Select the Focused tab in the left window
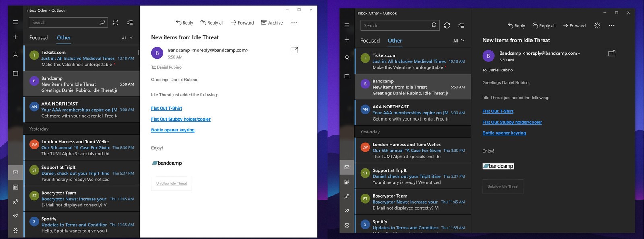Image resolution: width=644 pixels, height=239 pixels. coord(39,37)
